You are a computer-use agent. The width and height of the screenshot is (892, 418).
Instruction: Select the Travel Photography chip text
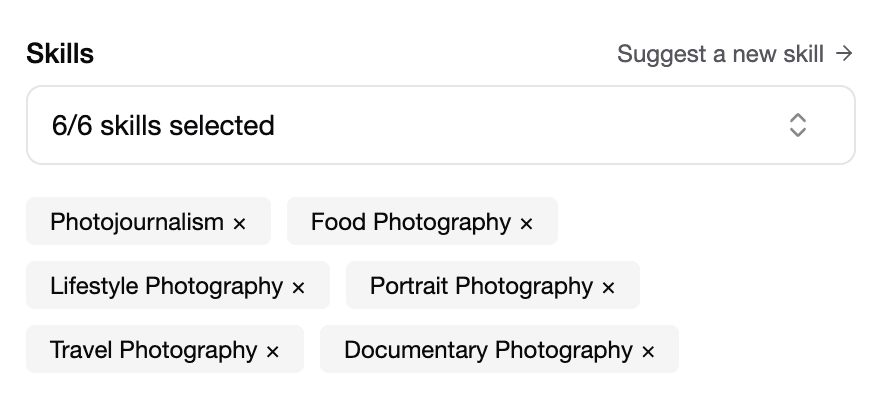(x=153, y=351)
